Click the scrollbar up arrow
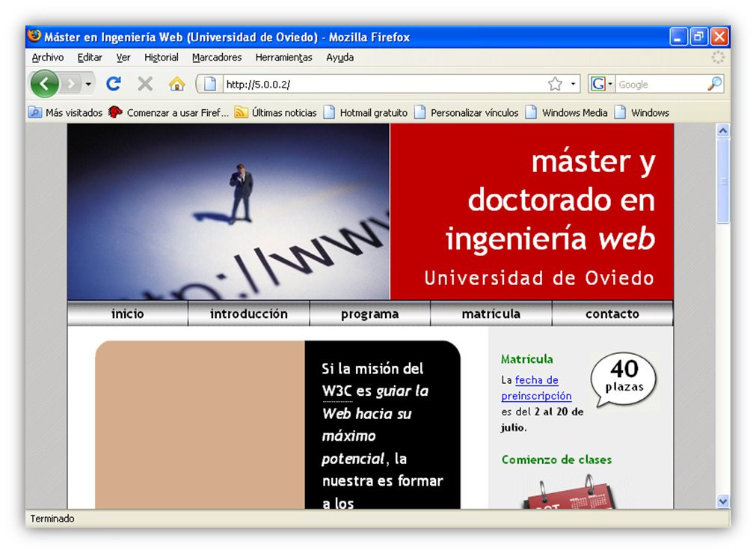The width and height of the screenshot is (756, 553). [x=723, y=131]
